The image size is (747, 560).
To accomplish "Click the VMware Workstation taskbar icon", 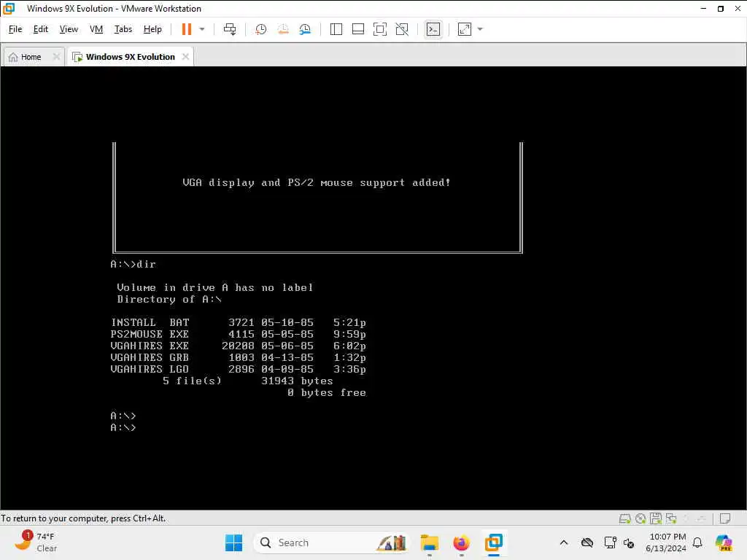I will click(x=494, y=542).
